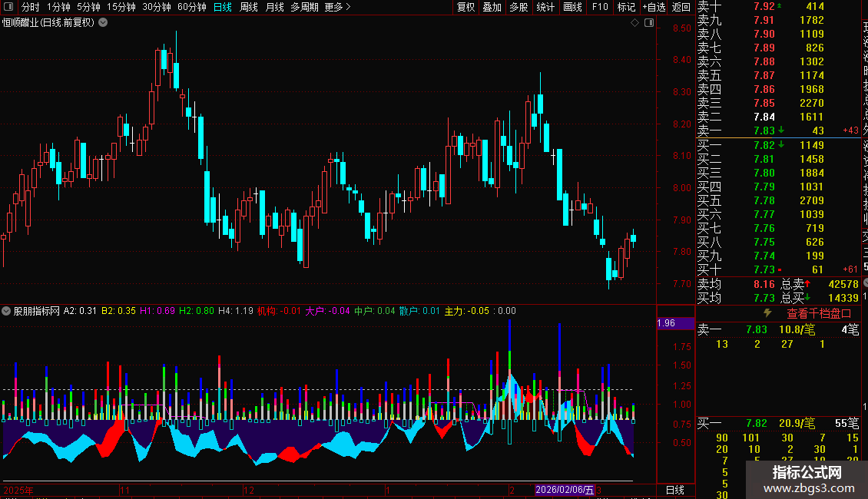Image resolution: width=868 pixels, height=499 pixels.
Task: Select the 60分钟 period tab
Action: coord(192,7)
